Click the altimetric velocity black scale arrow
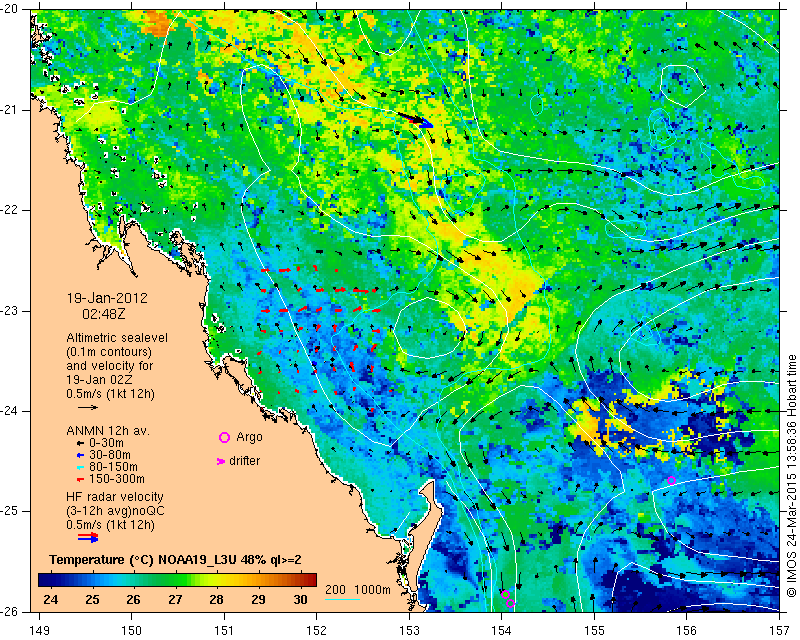The width and height of the screenshot is (800, 640). tap(88, 407)
